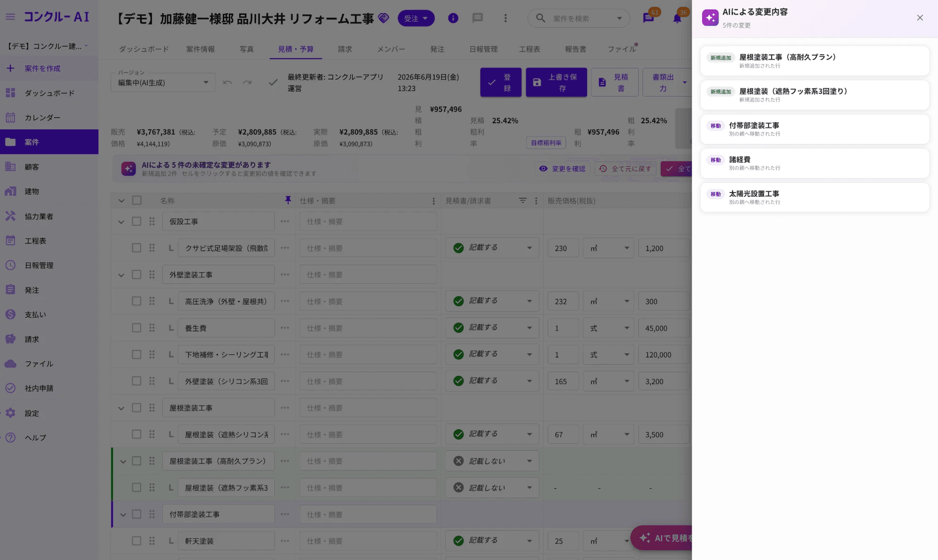Open the hamburger menu icon
Viewport: 938px width, 560px height.
coord(10,17)
